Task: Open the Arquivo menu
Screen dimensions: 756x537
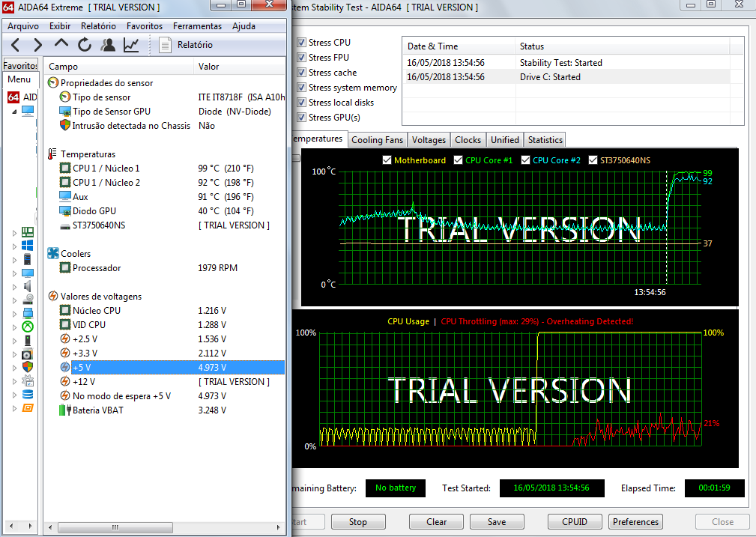Action: pos(23,26)
